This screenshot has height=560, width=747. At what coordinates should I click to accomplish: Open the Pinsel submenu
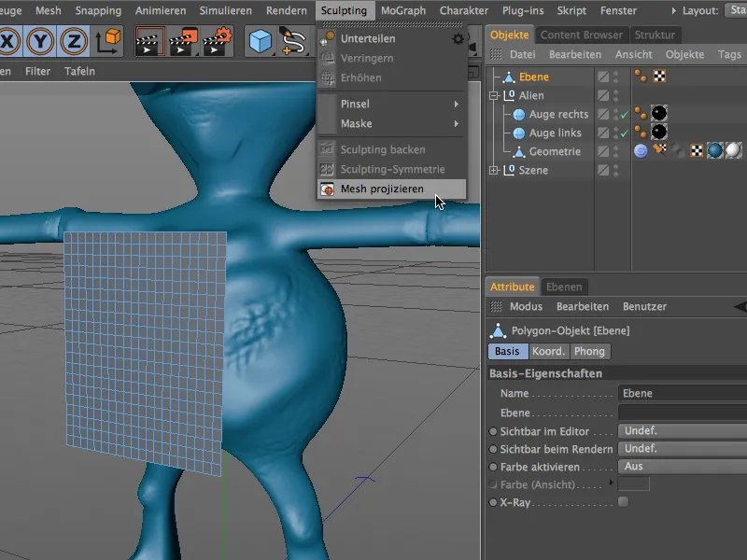tap(391, 104)
